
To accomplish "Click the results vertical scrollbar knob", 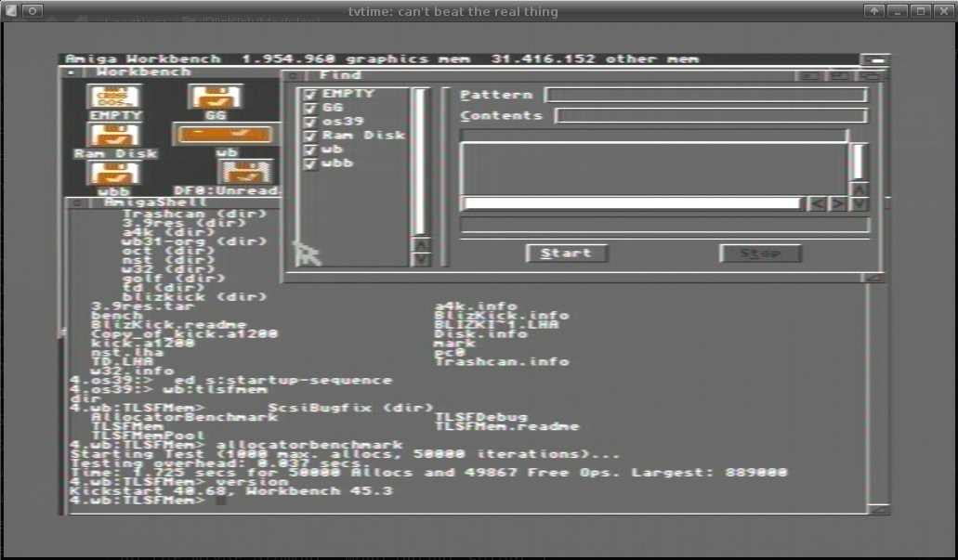I will tap(859, 162).
